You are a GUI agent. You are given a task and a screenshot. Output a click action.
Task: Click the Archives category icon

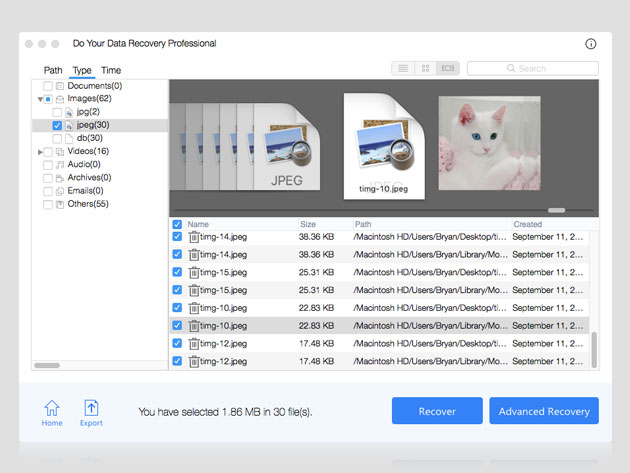click(60, 178)
